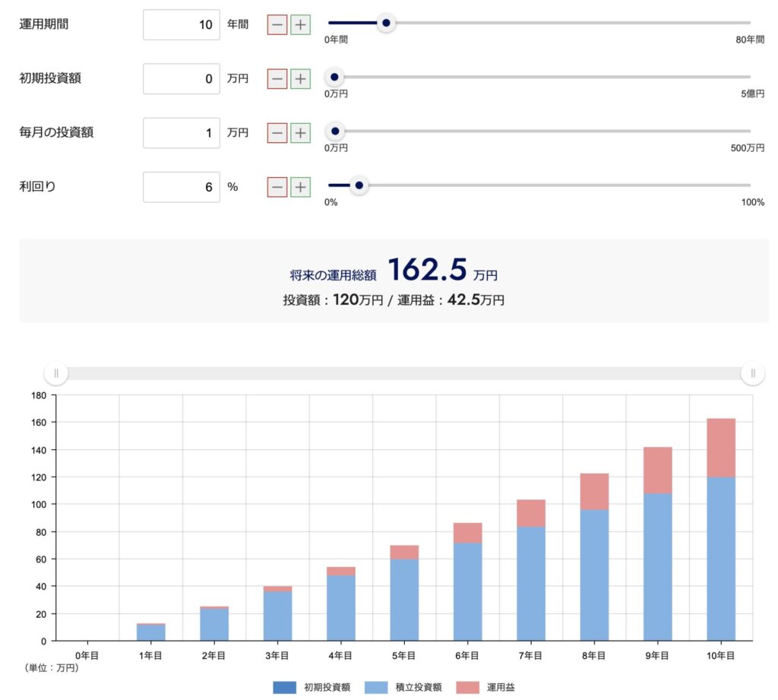Decrease 初期投資額 with the minus button

tap(277, 78)
